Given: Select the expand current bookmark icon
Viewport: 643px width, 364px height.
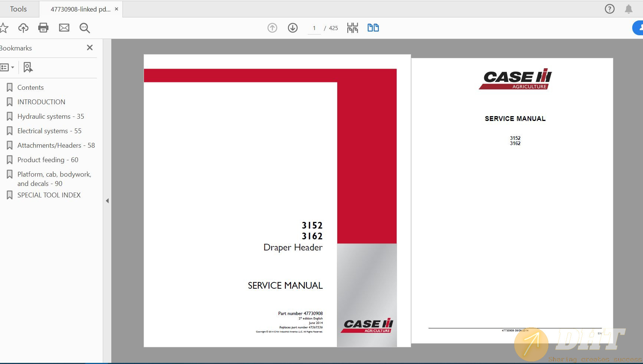Looking at the screenshot, I should (28, 67).
